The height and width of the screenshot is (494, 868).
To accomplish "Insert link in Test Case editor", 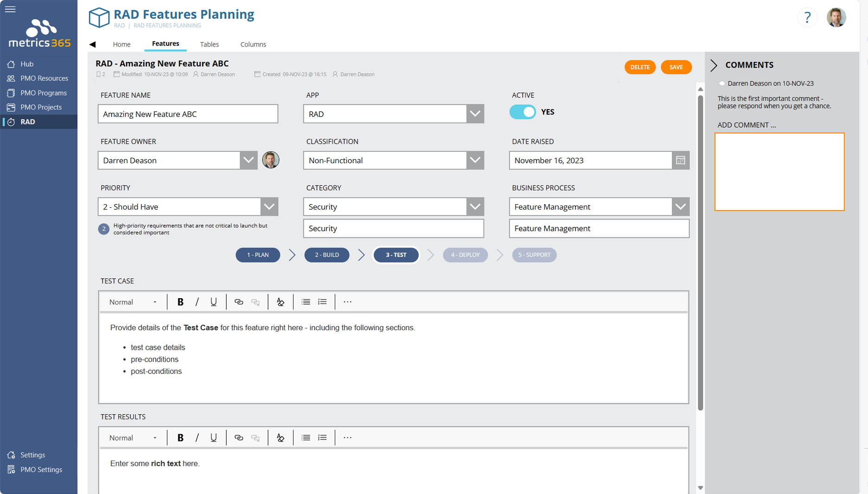I will point(239,302).
